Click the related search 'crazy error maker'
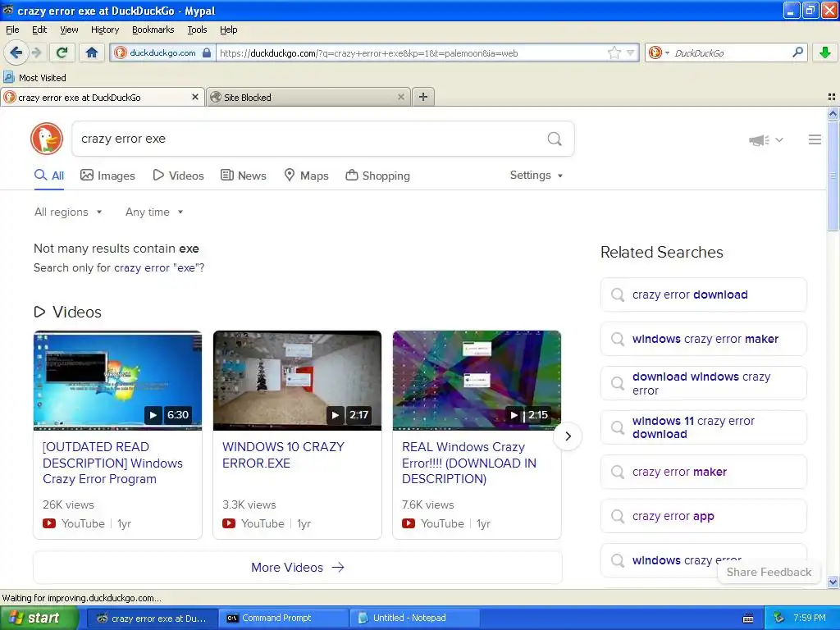The width and height of the screenshot is (840, 630). [x=703, y=472]
